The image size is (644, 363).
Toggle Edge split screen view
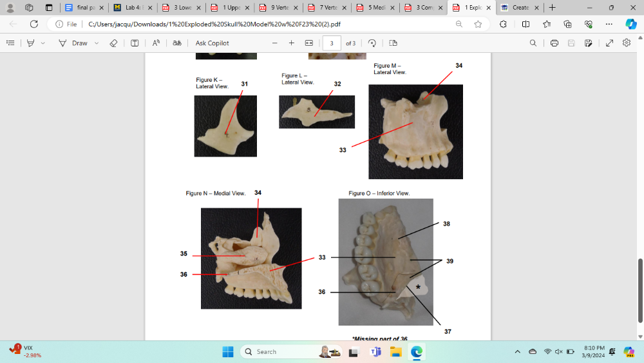(526, 24)
